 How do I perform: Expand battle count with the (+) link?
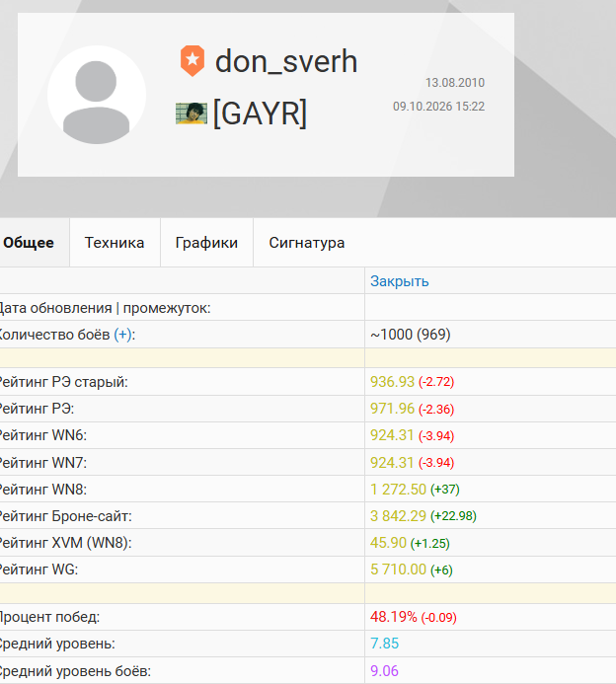point(122,335)
